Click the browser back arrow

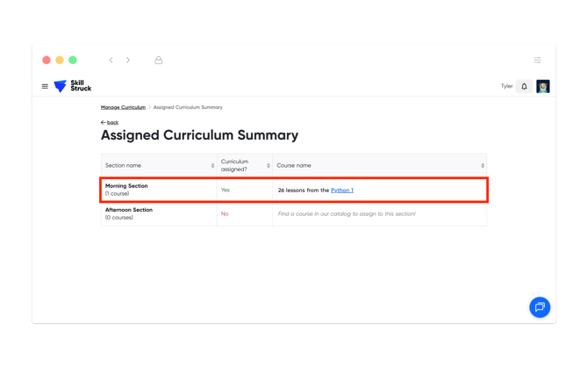(x=111, y=61)
